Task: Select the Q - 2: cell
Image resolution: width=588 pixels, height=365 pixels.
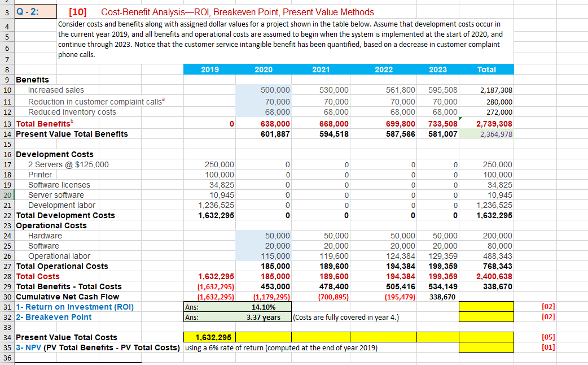Action: [x=36, y=12]
